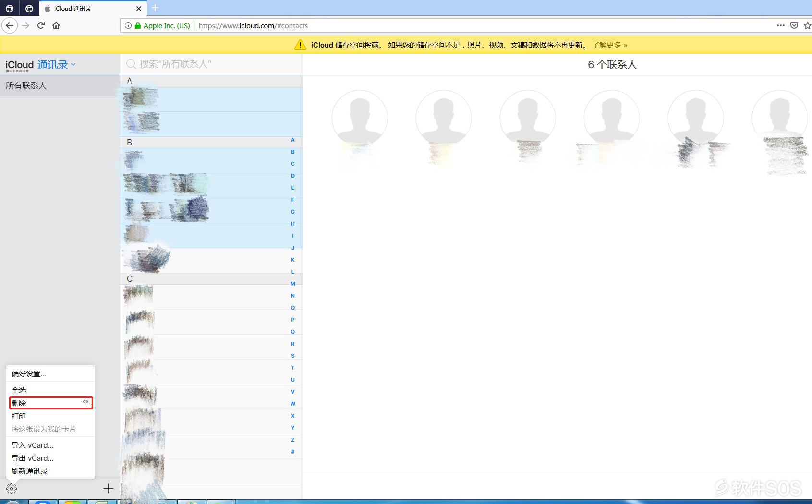This screenshot has height=504, width=812.
Task: Select second contact under section A
Action: 211,124
